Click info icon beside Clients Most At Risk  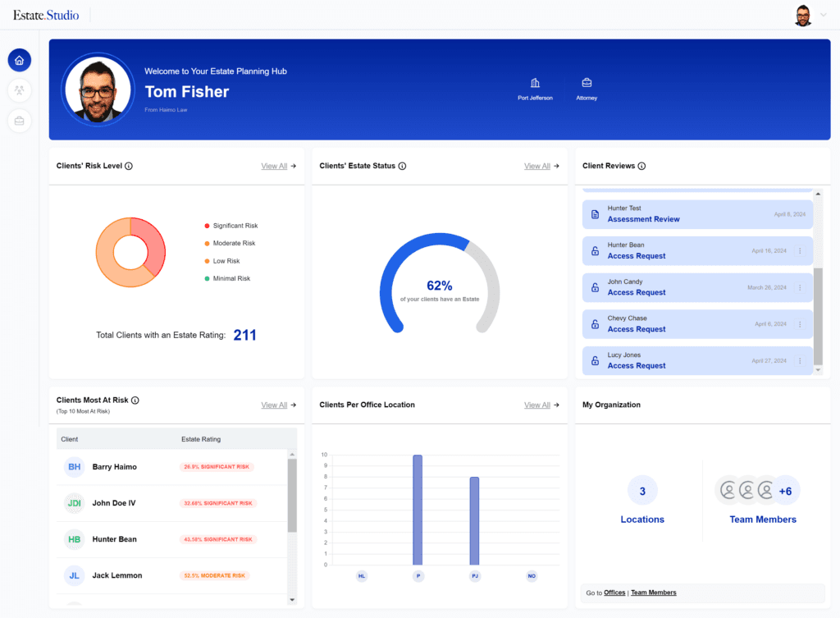point(135,401)
